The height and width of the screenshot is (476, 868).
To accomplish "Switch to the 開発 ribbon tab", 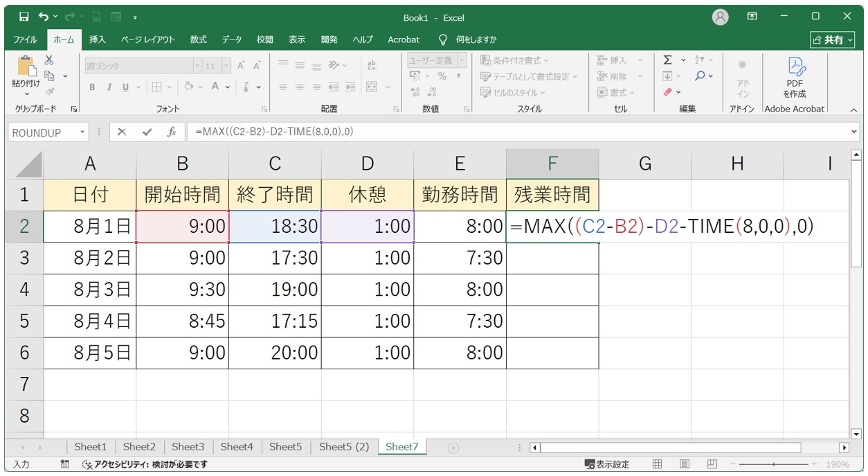I will pyautogui.click(x=329, y=39).
